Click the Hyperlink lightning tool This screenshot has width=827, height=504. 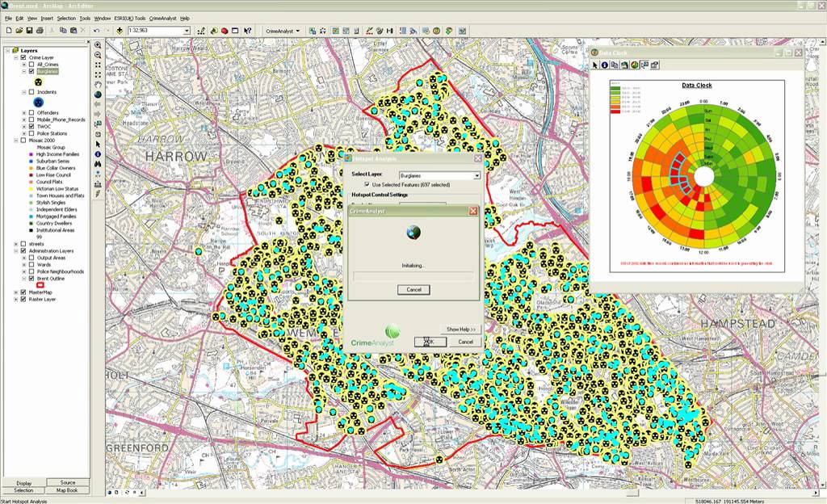tap(98, 194)
